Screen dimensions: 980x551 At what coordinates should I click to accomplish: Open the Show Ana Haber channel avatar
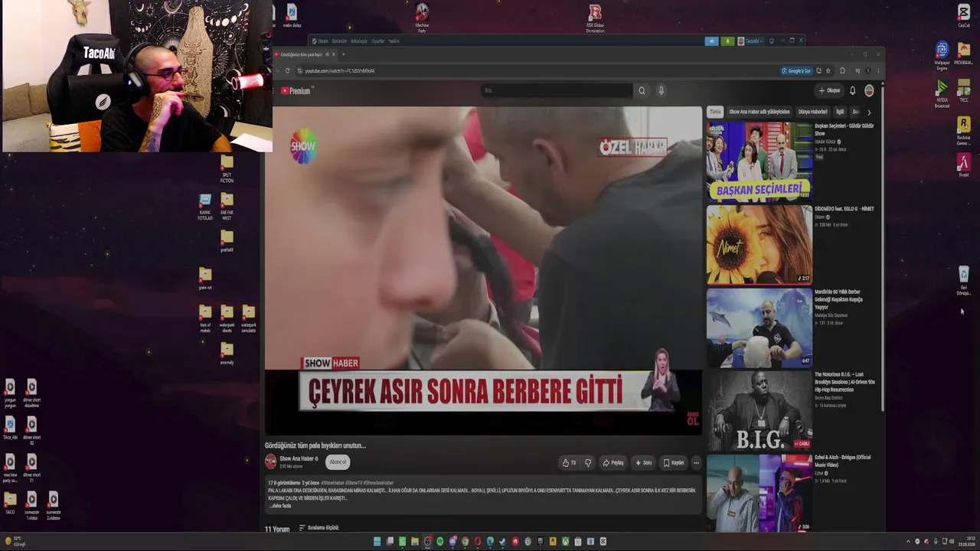[x=270, y=461]
